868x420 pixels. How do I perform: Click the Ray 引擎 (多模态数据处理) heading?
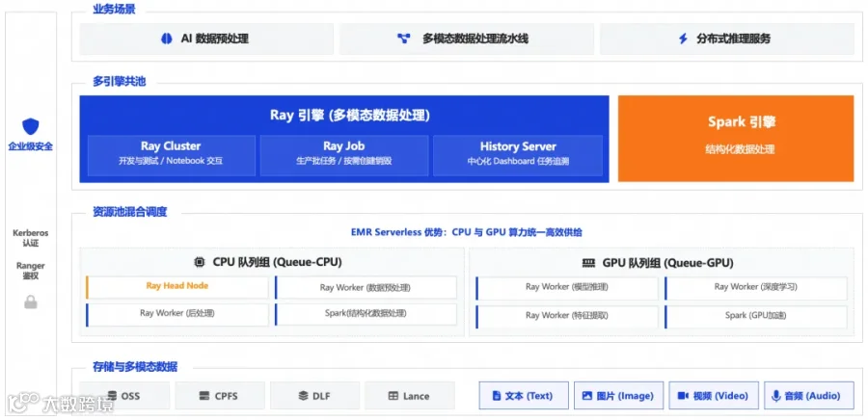350,116
